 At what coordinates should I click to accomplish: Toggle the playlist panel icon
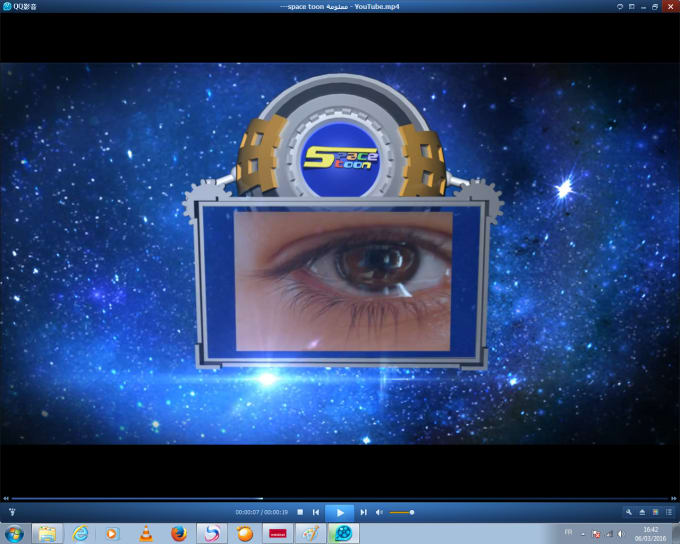pos(669,512)
